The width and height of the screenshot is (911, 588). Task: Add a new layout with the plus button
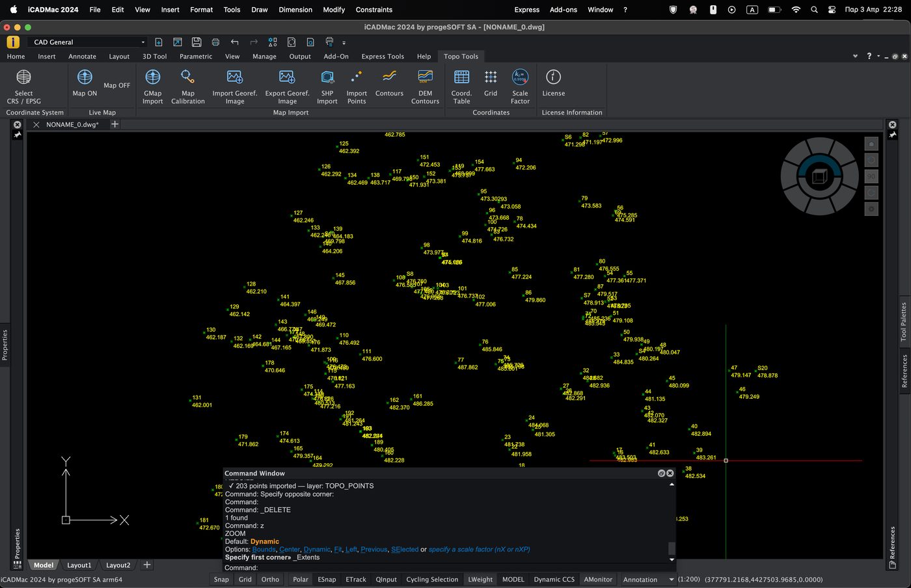click(x=146, y=565)
